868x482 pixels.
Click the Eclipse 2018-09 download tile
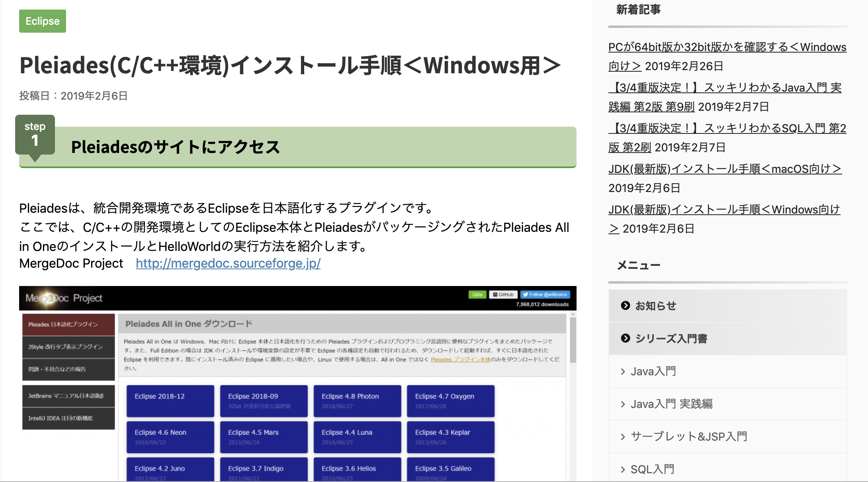[x=264, y=401]
